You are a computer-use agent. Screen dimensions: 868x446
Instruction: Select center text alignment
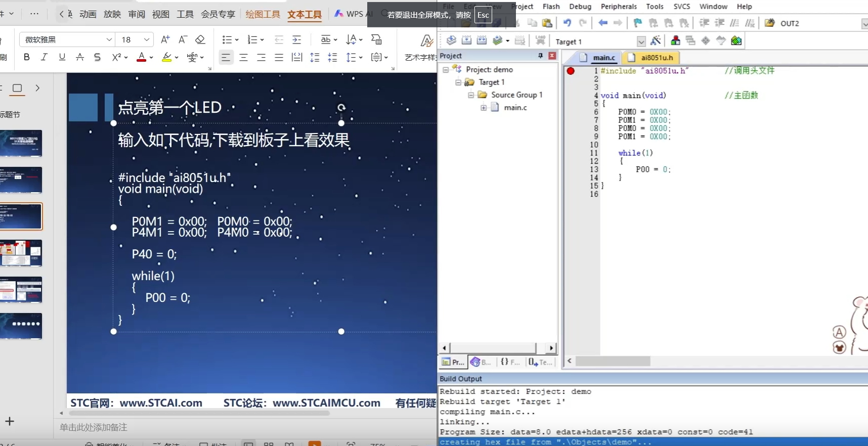coord(243,58)
